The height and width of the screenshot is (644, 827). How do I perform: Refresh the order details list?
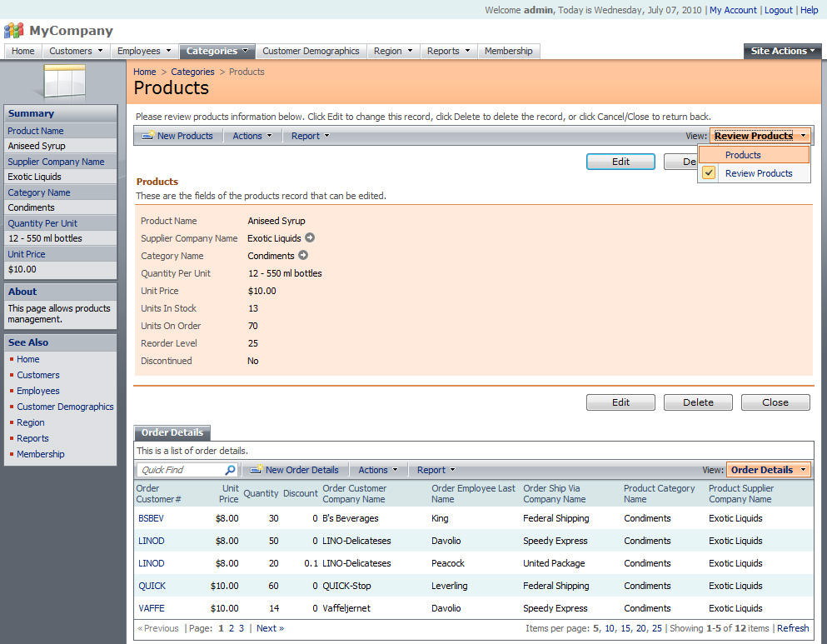click(792, 628)
